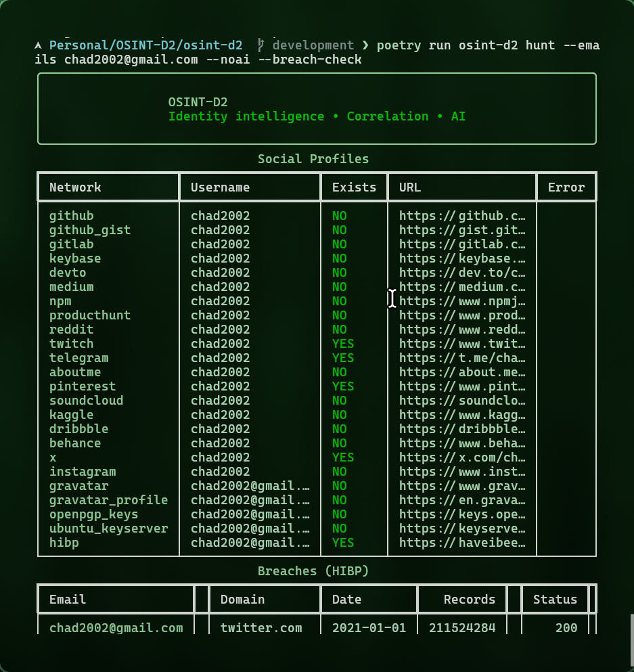This screenshot has height=672, width=634.
Task: Click the Personal/OSINT-D2/osint-d2 path text
Action: (x=145, y=45)
